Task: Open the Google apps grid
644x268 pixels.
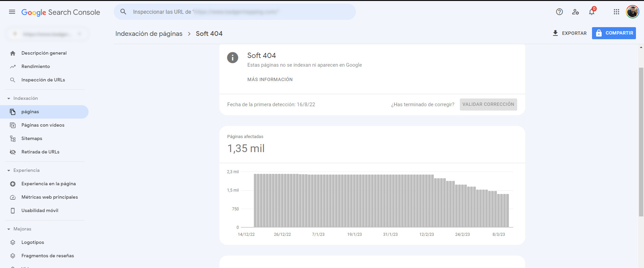Action: tap(616, 12)
